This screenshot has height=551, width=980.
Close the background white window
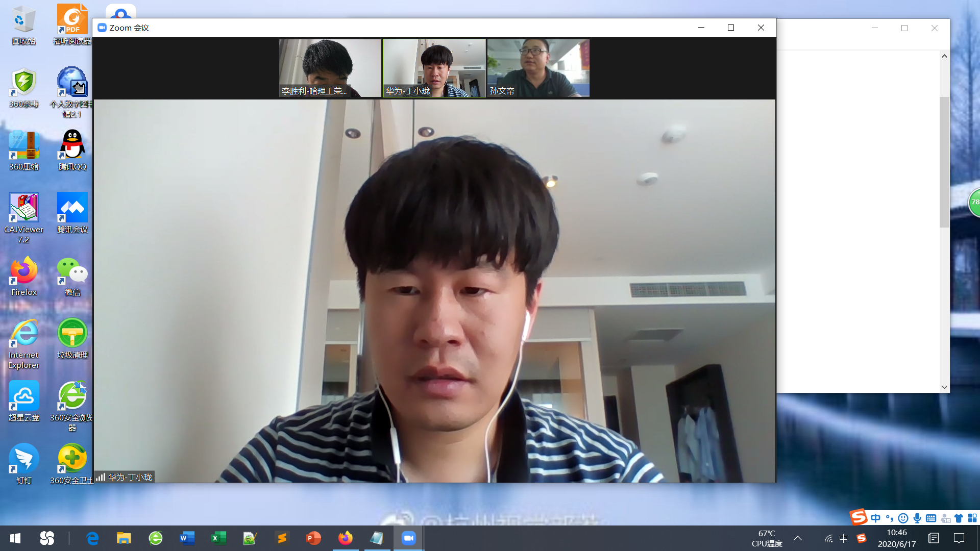pos(935,28)
